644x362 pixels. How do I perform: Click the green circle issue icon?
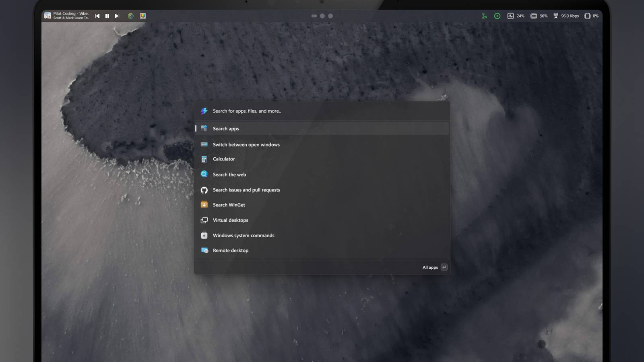497,16
